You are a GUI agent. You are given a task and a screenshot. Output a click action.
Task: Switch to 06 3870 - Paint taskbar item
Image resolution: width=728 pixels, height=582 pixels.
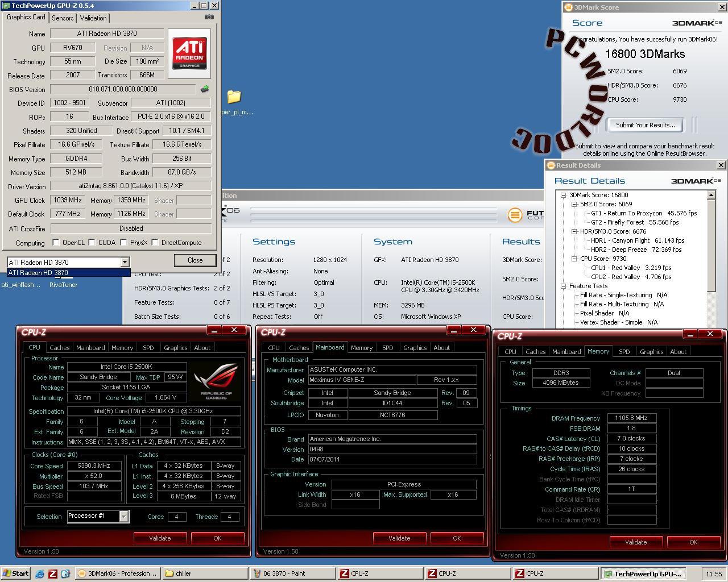tap(292, 573)
